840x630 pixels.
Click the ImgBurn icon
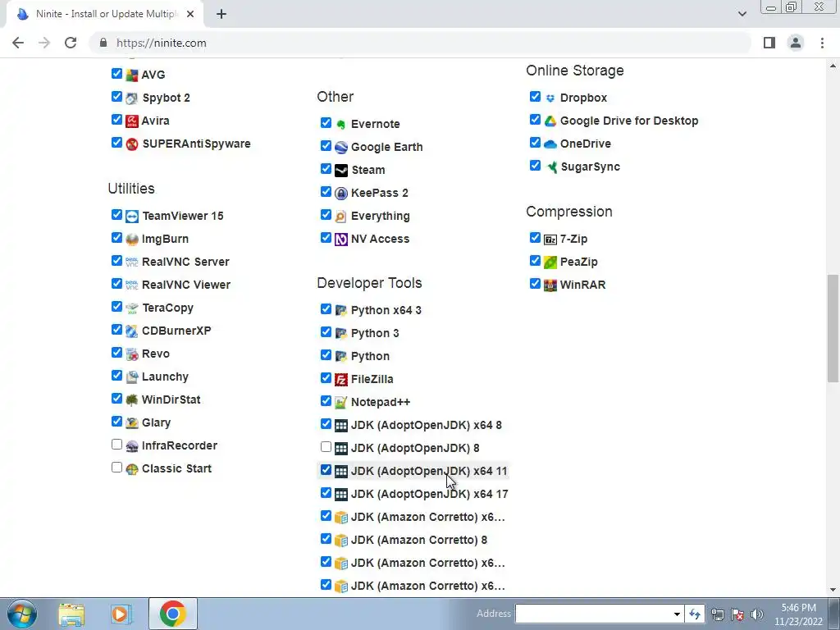tap(132, 240)
